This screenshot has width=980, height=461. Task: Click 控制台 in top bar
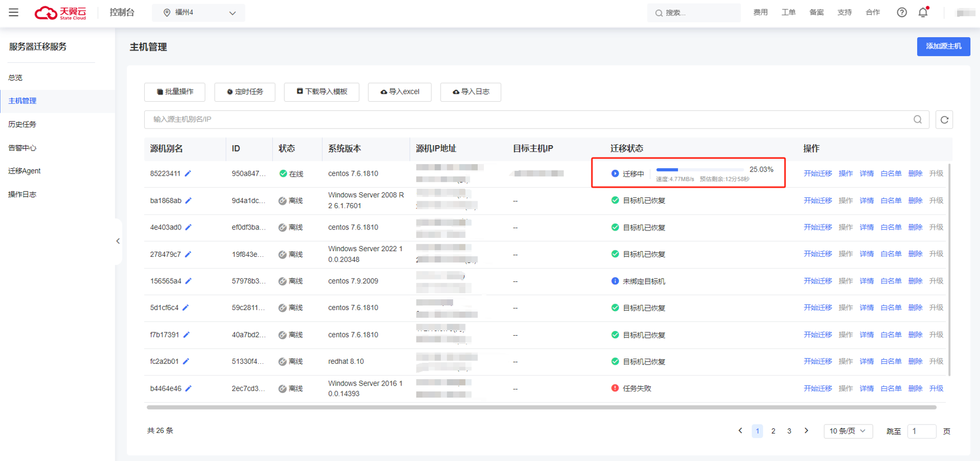122,12
